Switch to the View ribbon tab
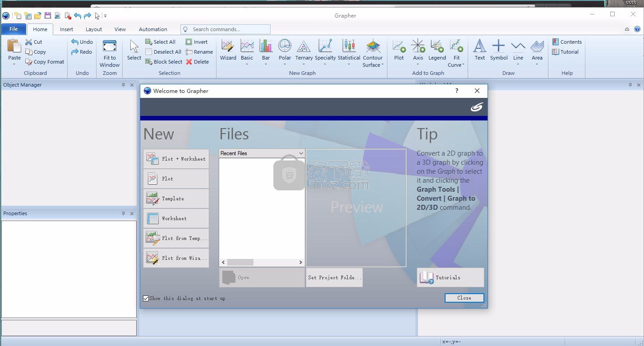Image resolution: width=644 pixels, height=346 pixels. (x=120, y=29)
